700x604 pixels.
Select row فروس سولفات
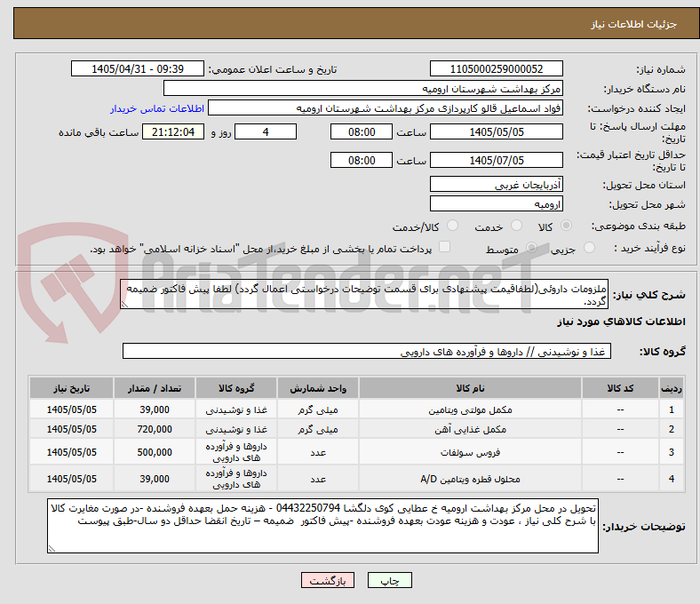point(357,452)
